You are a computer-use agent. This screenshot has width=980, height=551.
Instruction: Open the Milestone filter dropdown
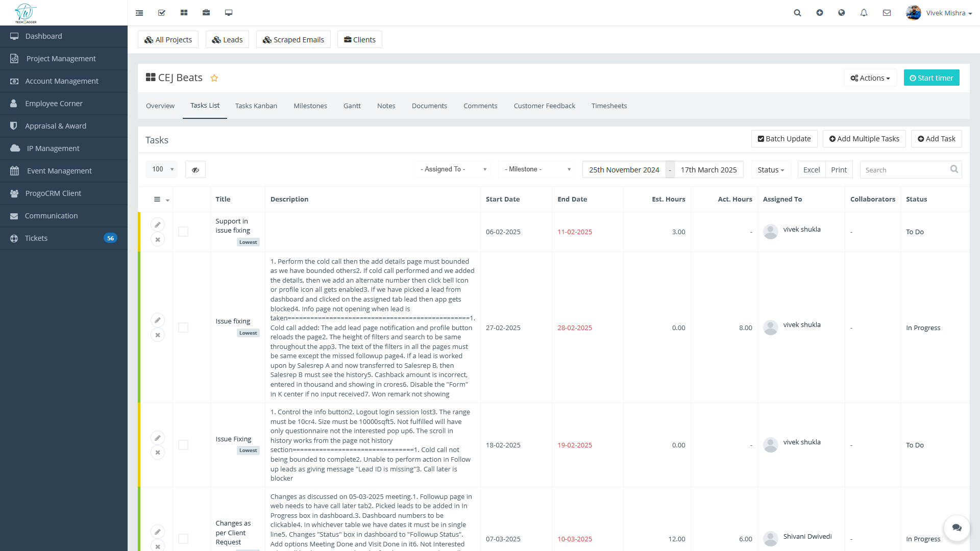pos(536,169)
